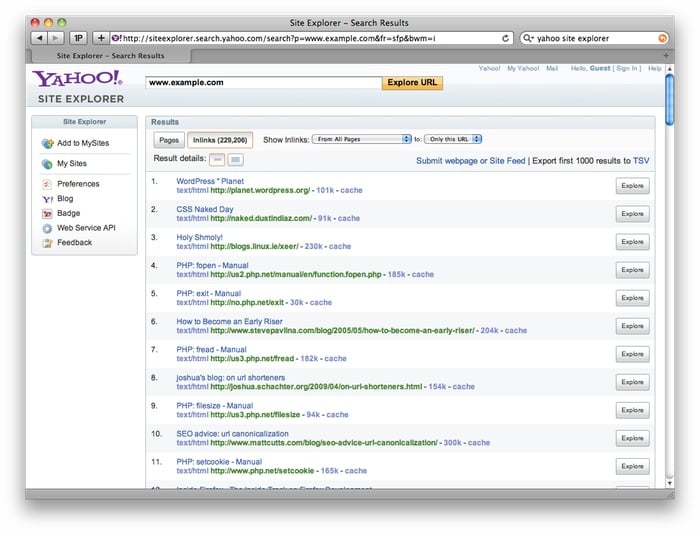Open cache link for PHP: exit result
700x534 pixels.
pyautogui.click(x=321, y=303)
